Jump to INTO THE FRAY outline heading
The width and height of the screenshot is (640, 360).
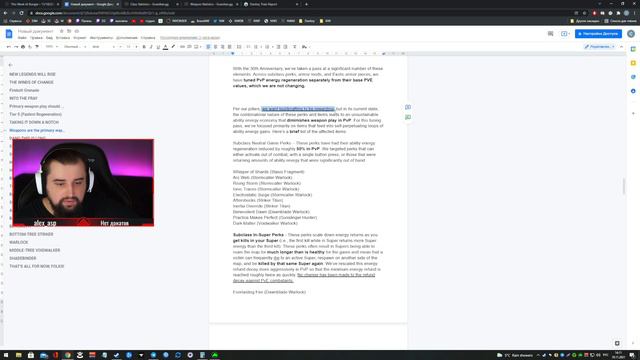point(23,98)
